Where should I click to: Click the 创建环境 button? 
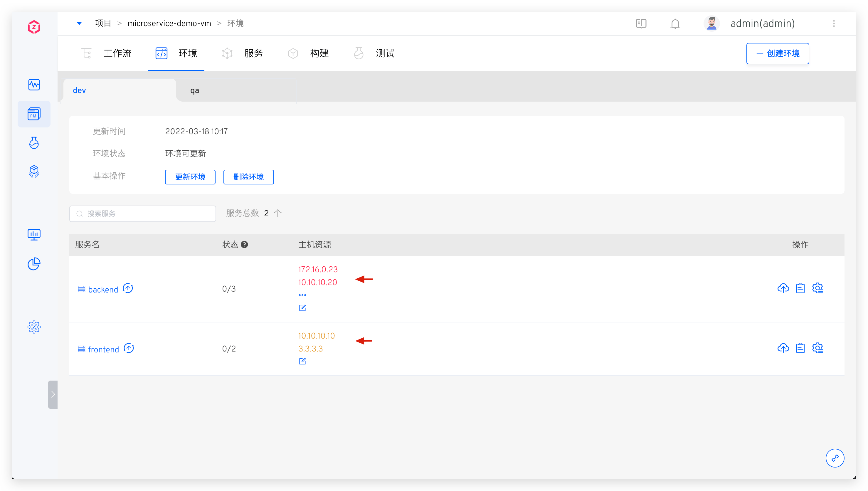click(777, 53)
